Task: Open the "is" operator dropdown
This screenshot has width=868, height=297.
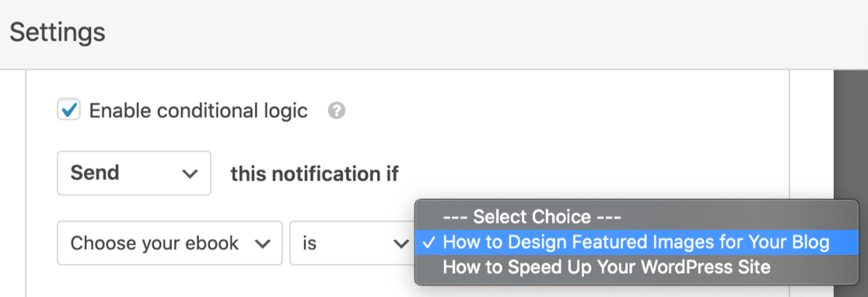Action: (352, 243)
